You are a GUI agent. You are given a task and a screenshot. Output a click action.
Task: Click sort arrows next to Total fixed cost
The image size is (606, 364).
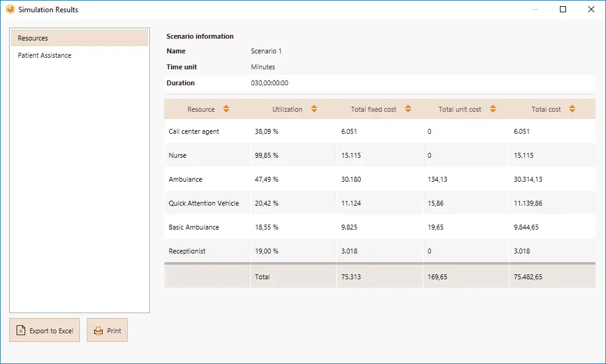coord(408,109)
